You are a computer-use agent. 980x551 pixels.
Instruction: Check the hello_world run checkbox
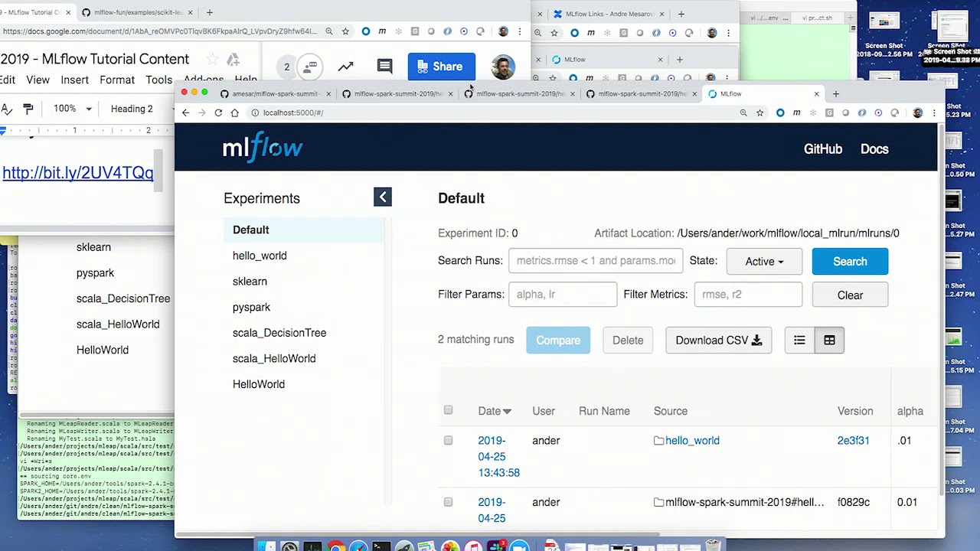tap(448, 440)
